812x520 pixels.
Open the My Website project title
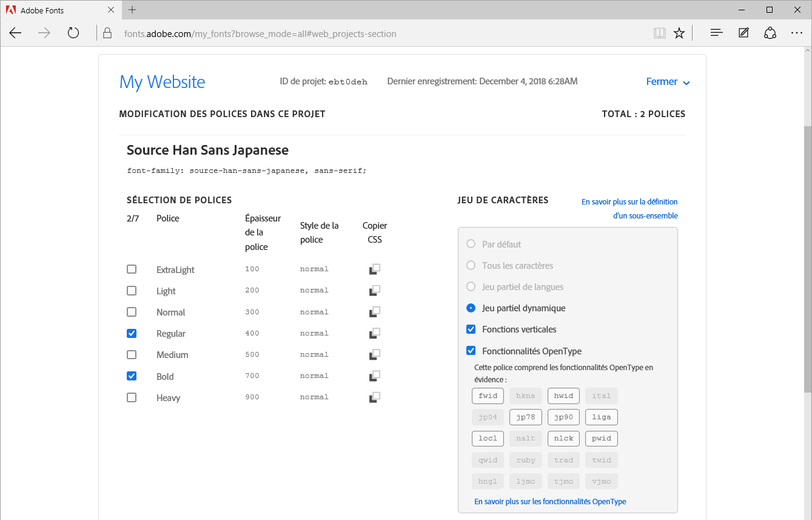coord(163,82)
